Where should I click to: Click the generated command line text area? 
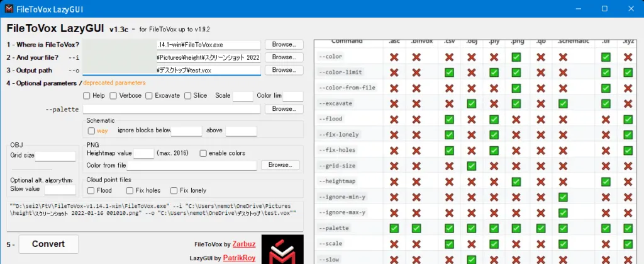155,216
